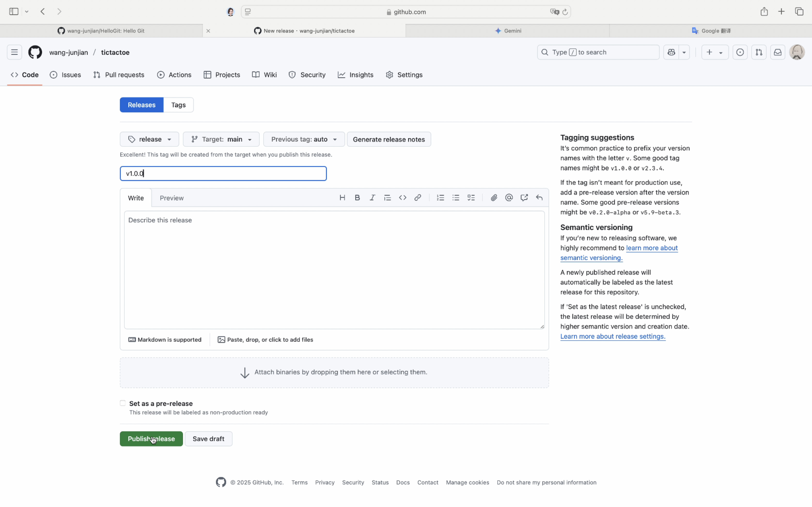Click the numbered list icon
The width and height of the screenshot is (812, 507).
click(440, 198)
